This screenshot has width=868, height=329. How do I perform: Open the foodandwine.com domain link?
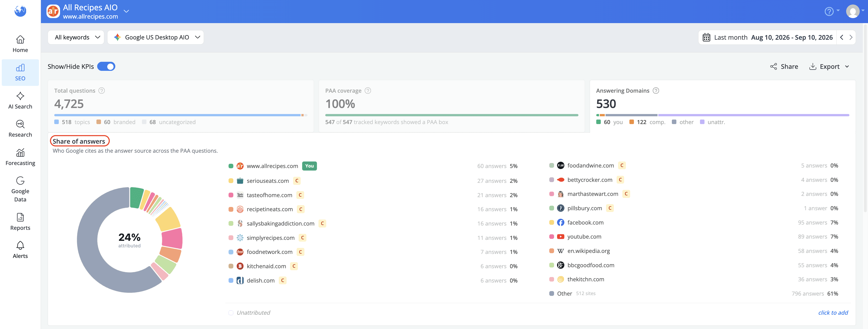[591, 166]
